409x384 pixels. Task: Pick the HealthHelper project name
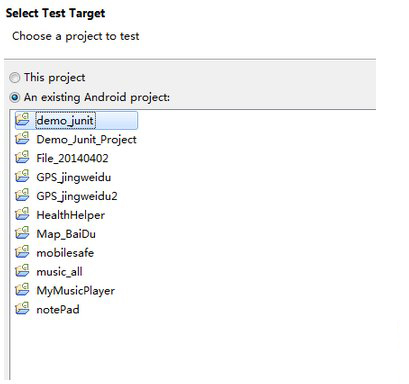point(71,215)
